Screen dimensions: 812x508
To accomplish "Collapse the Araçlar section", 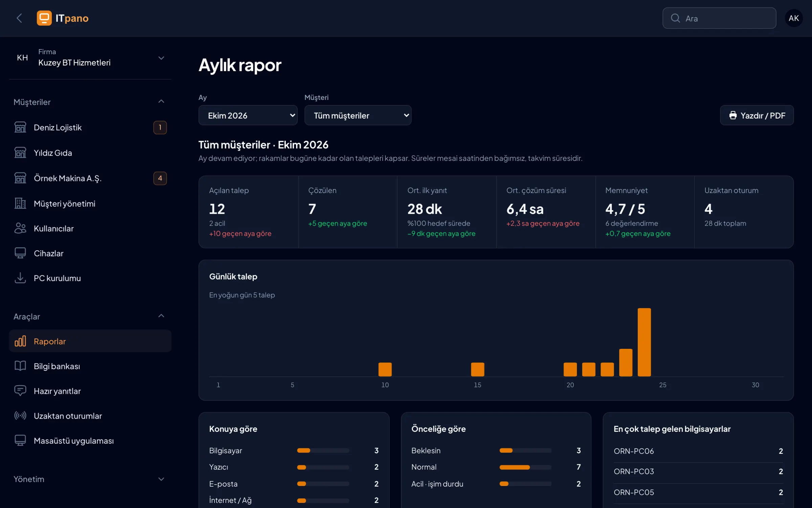I will [x=90, y=316].
